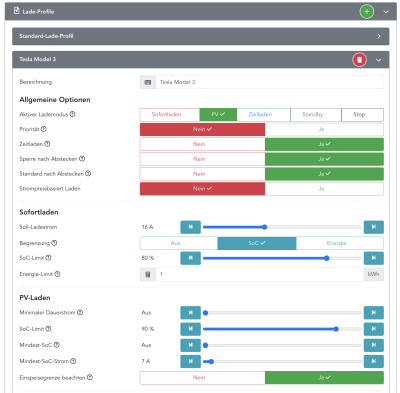Set Einspeisegrenze beachten to Ja

point(324,378)
